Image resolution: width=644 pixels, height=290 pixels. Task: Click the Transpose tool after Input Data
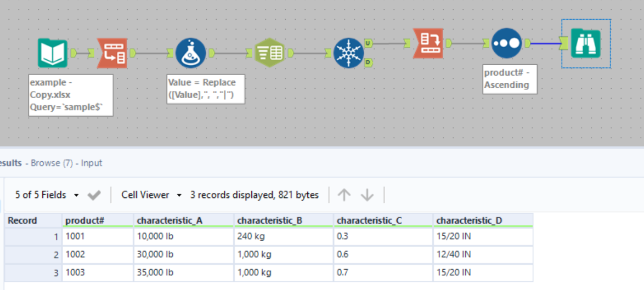[x=112, y=53]
